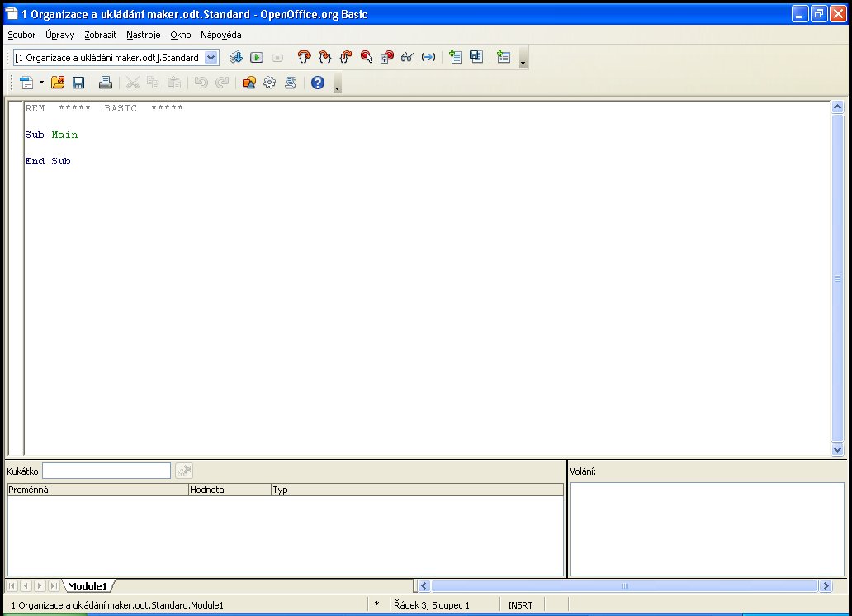The height and width of the screenshot is (616, 852).
Task: Click the last-tab navigation button
Action: pos(53,586)
